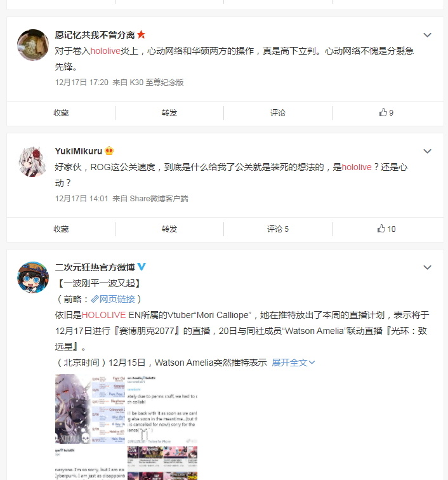
Task: Open the schedule image thumbnail
Action: [90, 409]
